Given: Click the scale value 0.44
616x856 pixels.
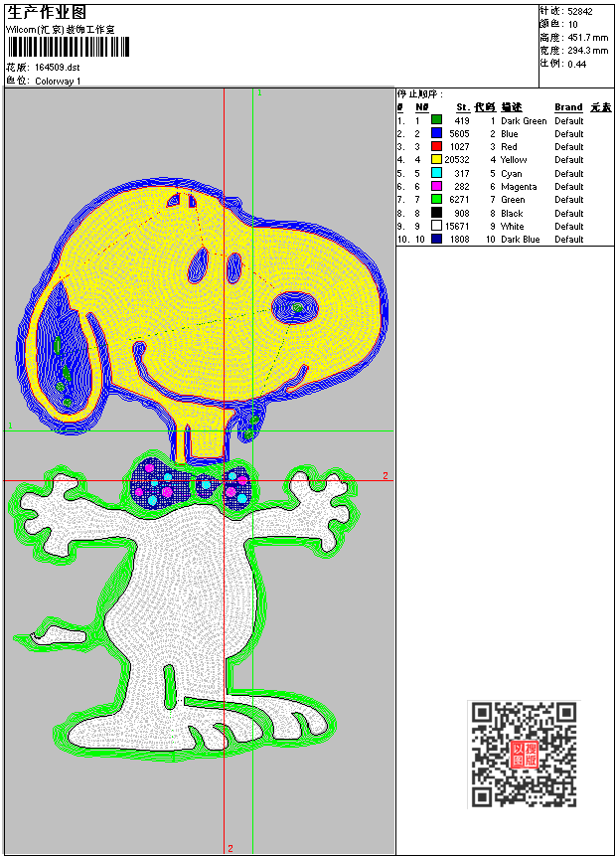Looking at the screenshot, I should [x=576, y=64].
